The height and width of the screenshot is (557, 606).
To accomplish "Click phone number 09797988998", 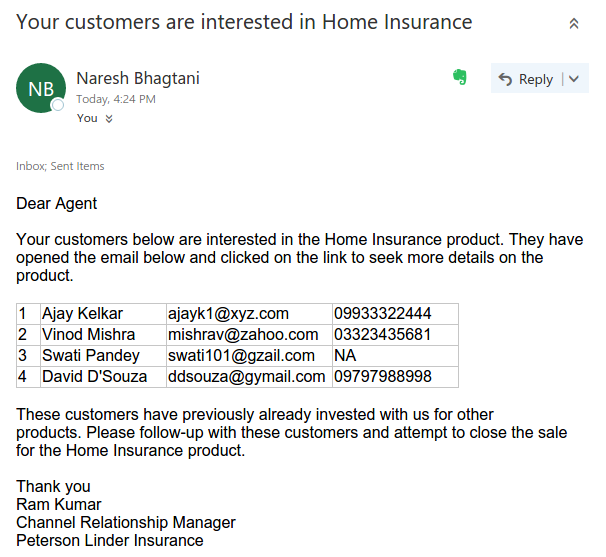I will pos(383,376).
